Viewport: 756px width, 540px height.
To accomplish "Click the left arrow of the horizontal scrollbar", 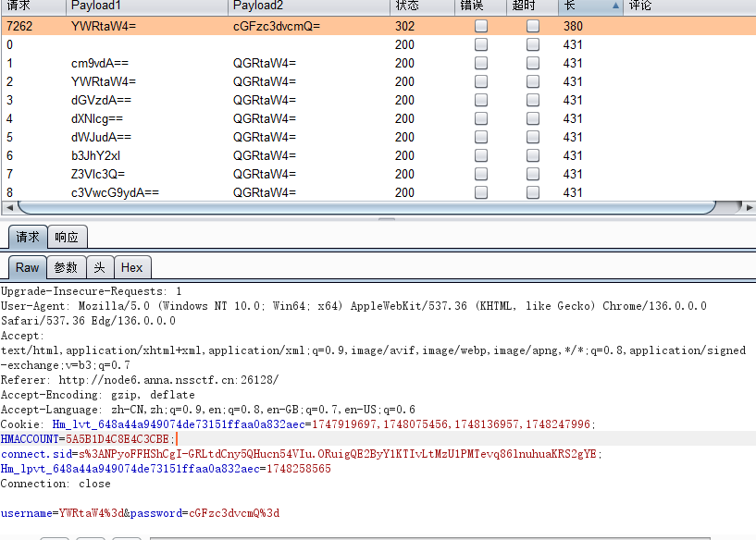I will (x=8, y=208).
